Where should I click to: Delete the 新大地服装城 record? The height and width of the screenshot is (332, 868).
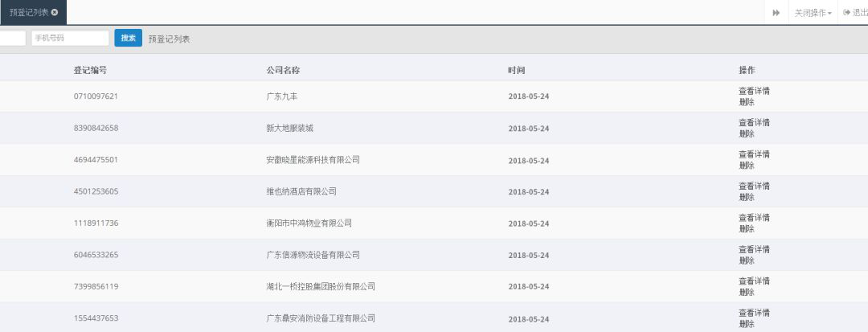746,134
